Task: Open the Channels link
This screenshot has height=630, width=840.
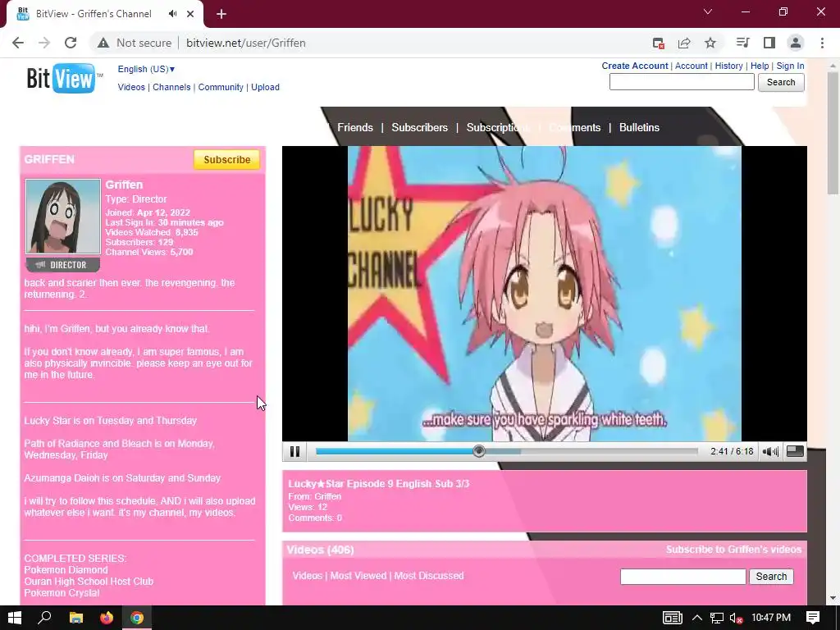Action: [171, 87]
